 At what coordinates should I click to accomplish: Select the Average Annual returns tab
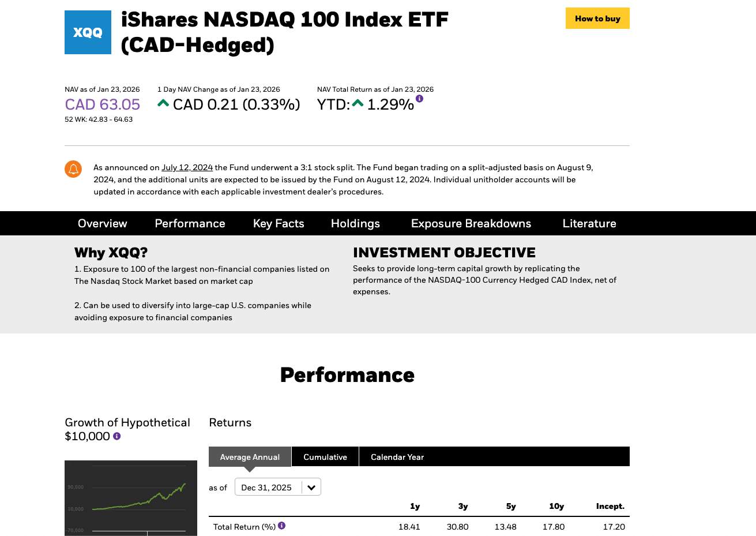point(250,457)
